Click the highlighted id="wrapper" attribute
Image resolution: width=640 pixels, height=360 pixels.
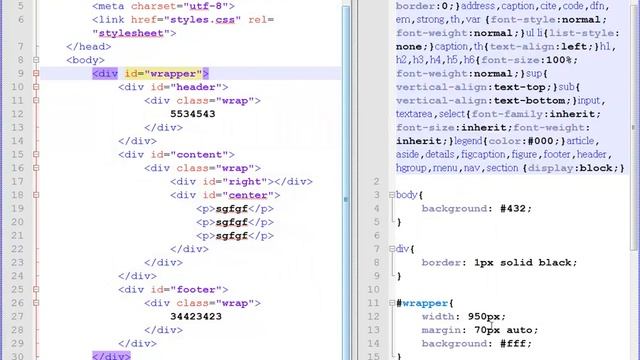(x=164, y=73)
